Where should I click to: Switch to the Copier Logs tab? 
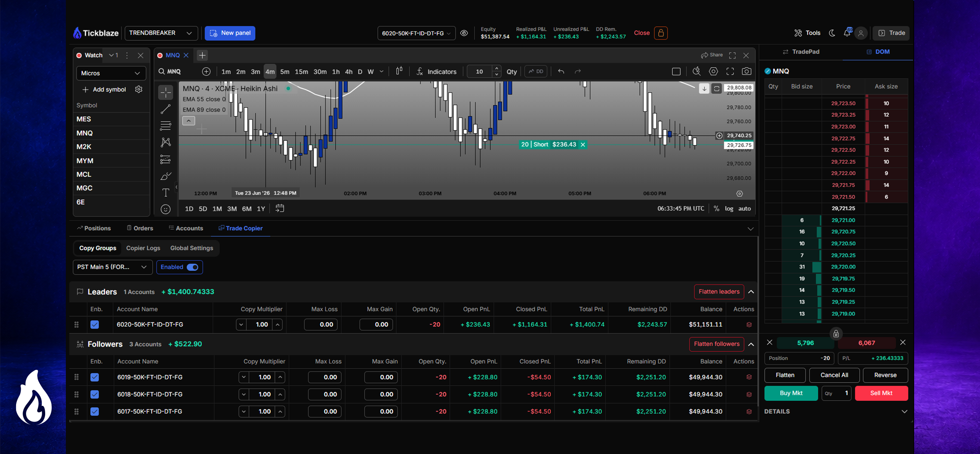coord(143,248)
